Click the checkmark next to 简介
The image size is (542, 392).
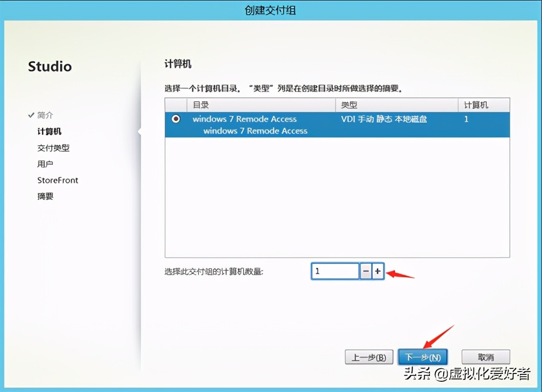(x=31, y=115)
